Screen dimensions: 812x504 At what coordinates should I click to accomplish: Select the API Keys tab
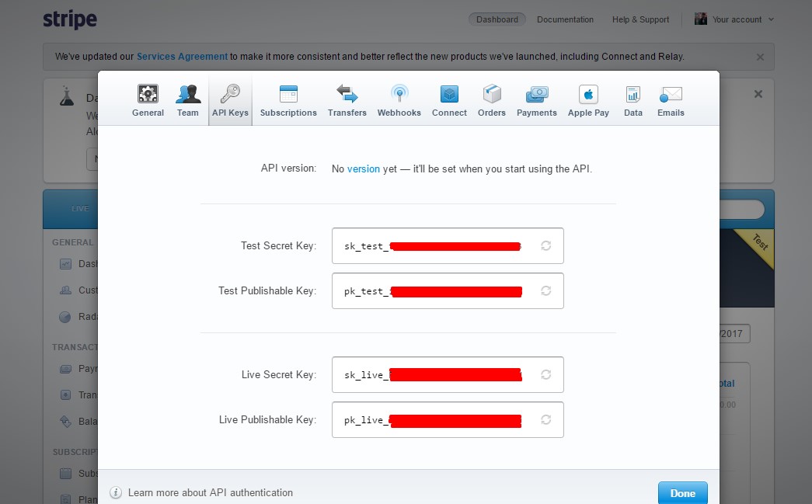click(x=230, y=100)
